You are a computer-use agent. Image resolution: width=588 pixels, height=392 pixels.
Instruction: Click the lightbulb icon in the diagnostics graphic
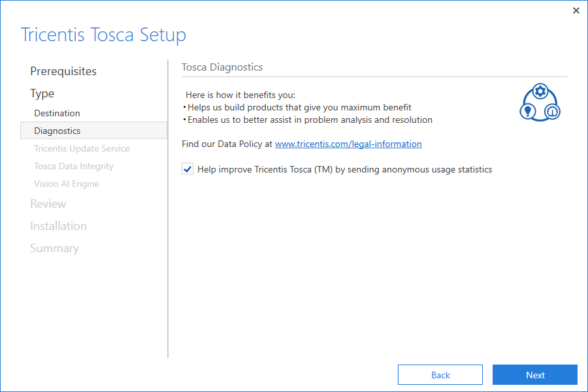(528, 112)
